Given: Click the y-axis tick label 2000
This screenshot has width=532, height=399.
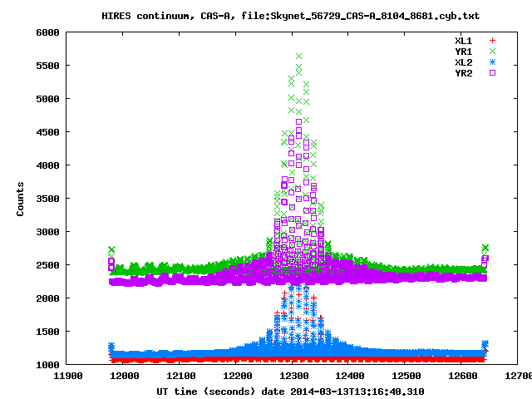Looking at the screenshot, I should 47,298.
